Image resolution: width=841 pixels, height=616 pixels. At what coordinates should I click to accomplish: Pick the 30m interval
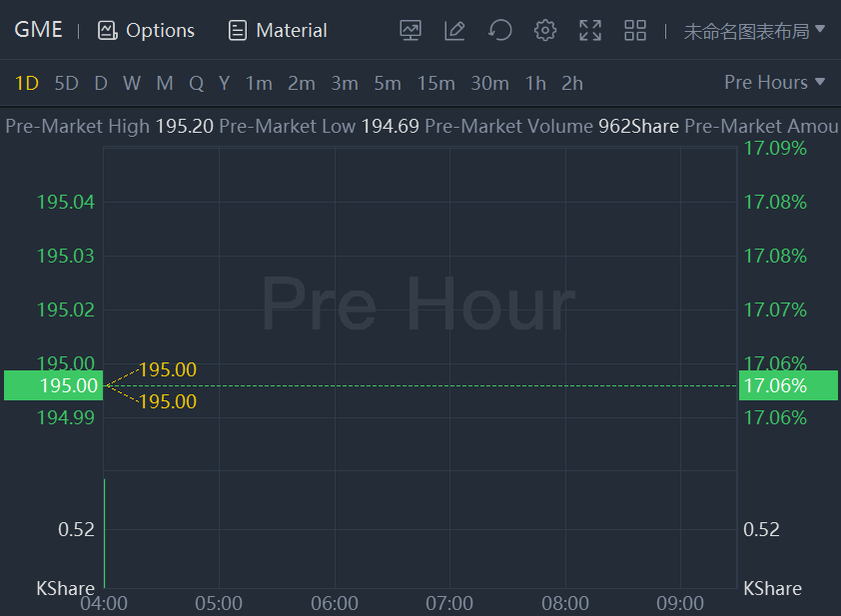click(x=489, y=84)
